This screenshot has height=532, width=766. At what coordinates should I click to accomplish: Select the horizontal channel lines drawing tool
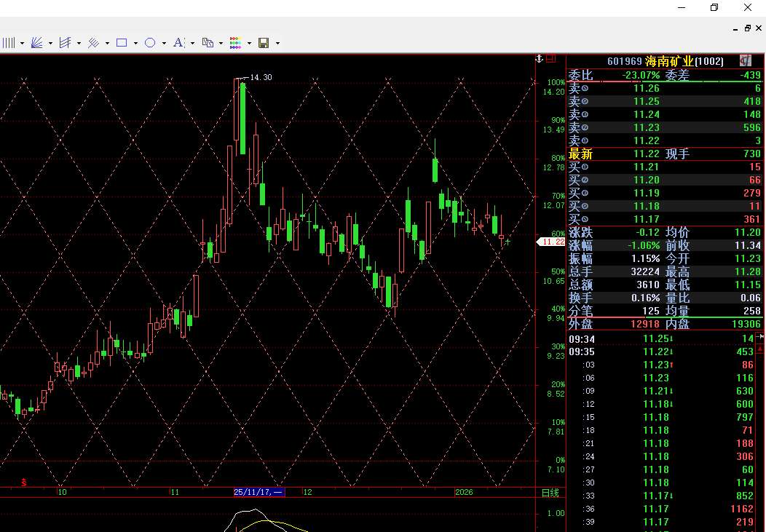click(65, 43)
